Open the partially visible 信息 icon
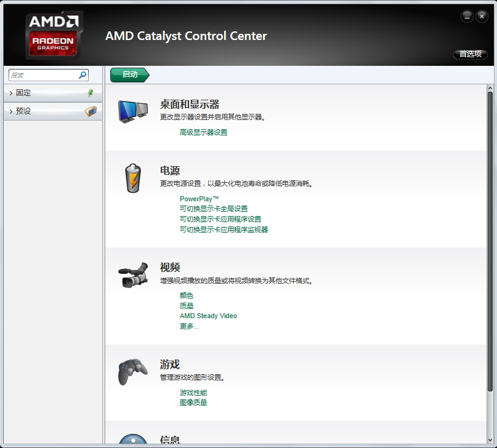Screen dimensions: 497x448 (133, 439)
